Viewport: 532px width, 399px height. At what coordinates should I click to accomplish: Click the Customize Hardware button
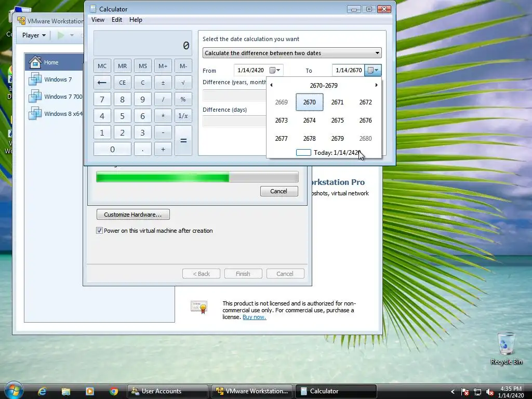[133, 215]
